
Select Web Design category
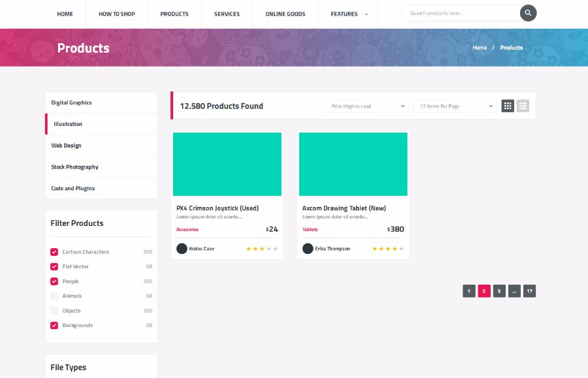(101, 146)
